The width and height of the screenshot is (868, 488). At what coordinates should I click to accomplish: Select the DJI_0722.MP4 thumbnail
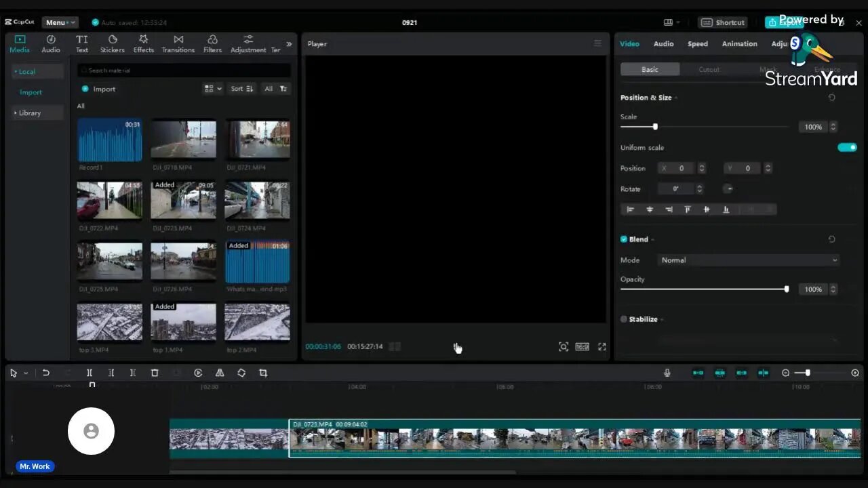110,201
